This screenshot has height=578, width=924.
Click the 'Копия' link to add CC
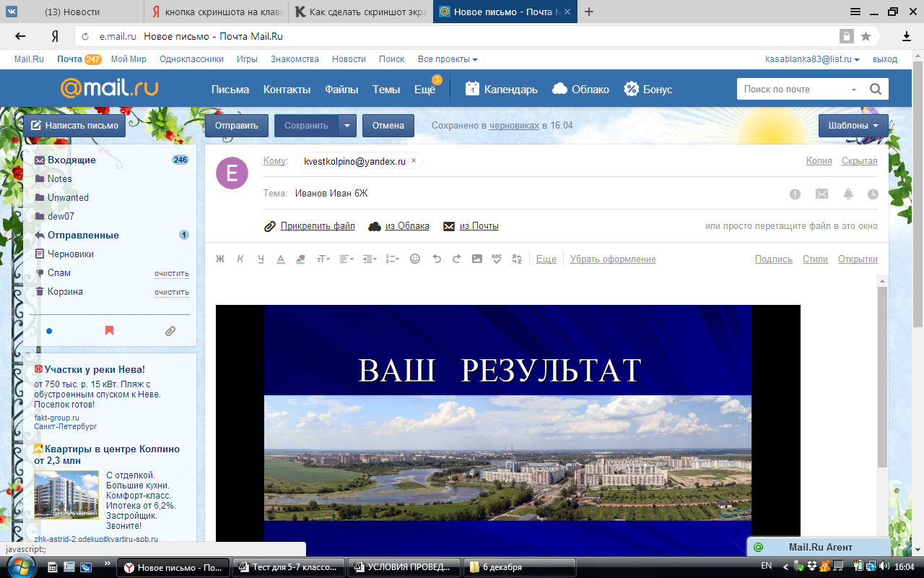tap(819, 161)
